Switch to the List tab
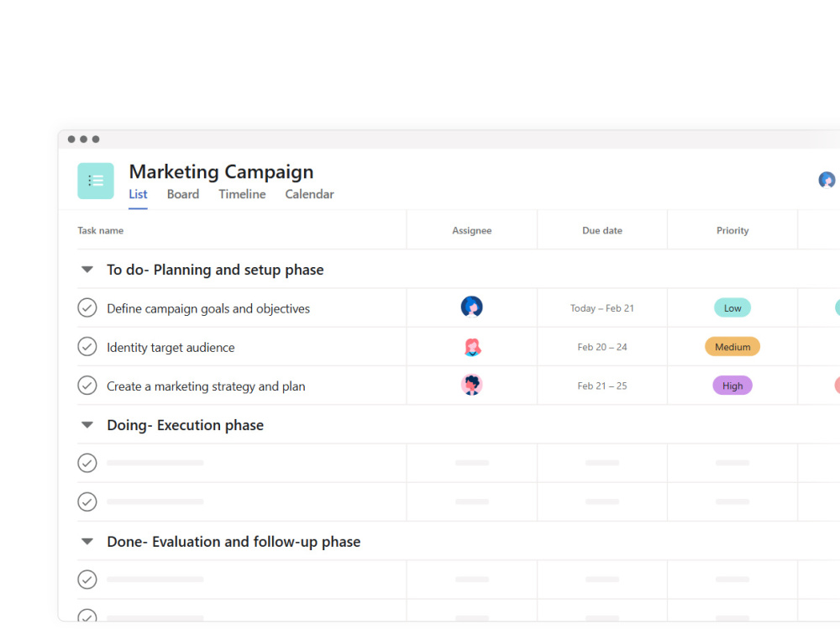Image resolution: width=840 pixels, height=630 pixels. (138, 194)
